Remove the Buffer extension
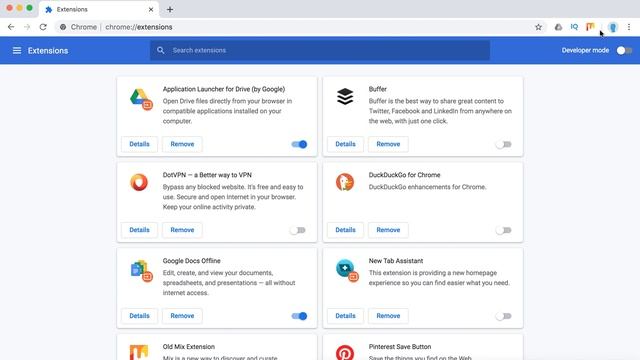 [388, 144]
